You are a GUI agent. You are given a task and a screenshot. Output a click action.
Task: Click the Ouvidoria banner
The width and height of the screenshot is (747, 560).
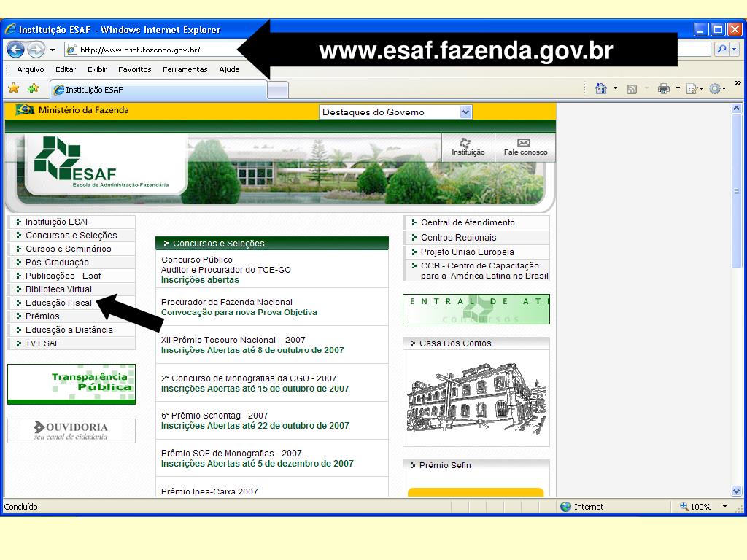coord(71,431)
